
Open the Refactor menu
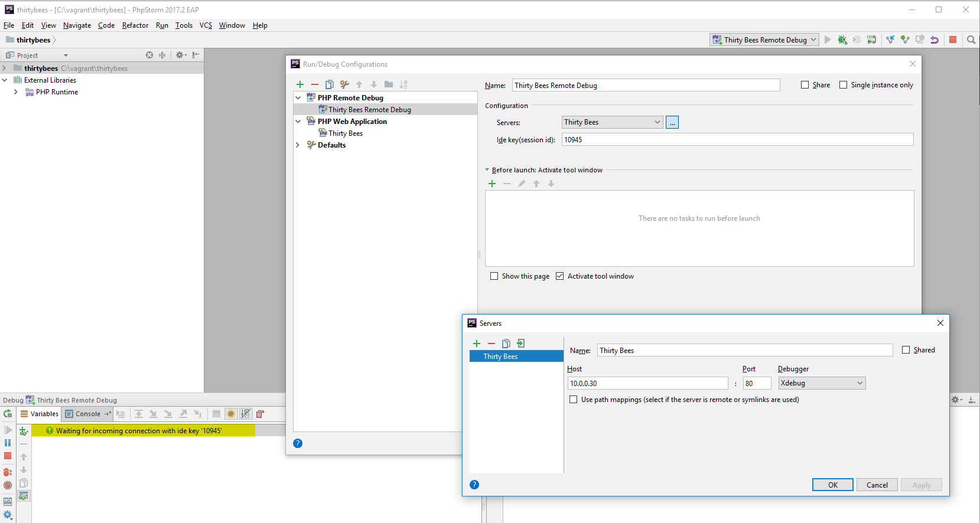click(135, 25)
